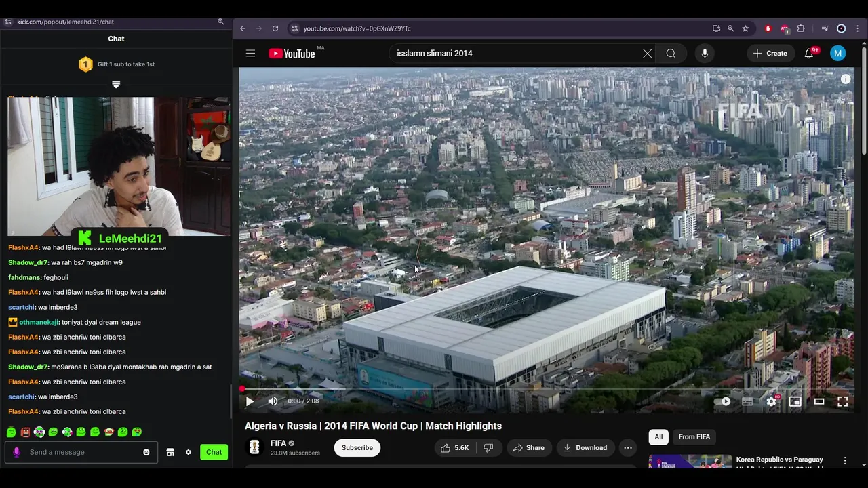This screenshot has height=488, width=868.
Task: Open the red hand ad blocker extension
Action: (768, 28)
